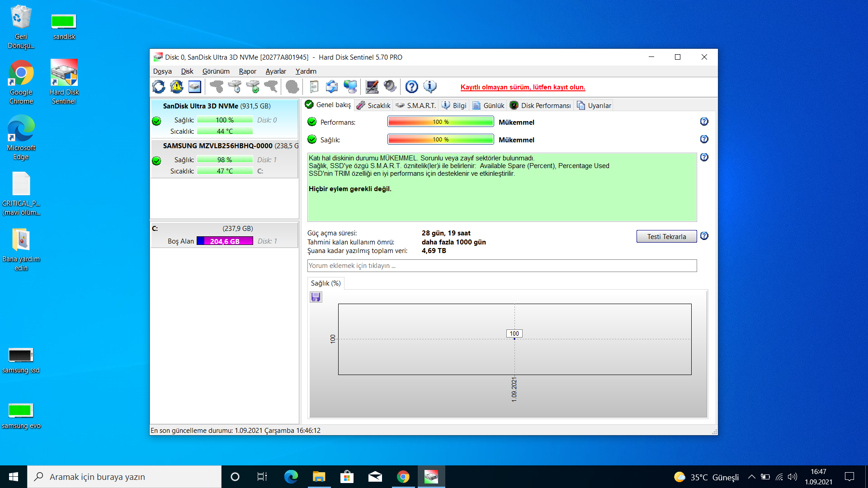This screenshot has height=488, width=868.
Task: Click the info bubble about toolbar icon
Action: 429,86
